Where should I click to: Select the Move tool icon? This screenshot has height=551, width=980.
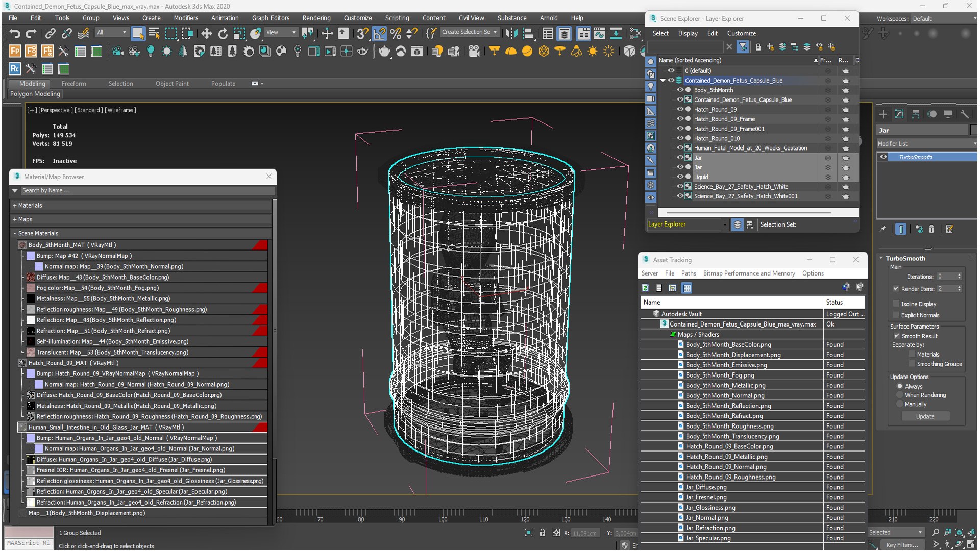coord(206,34)
